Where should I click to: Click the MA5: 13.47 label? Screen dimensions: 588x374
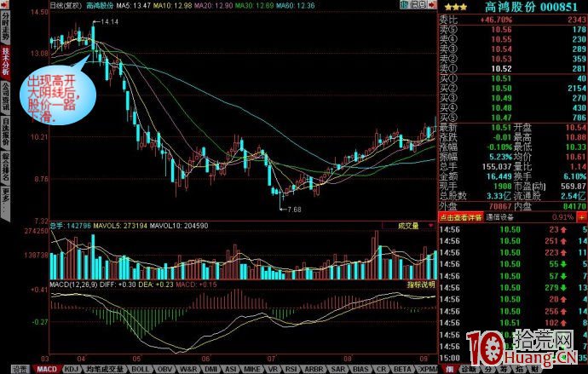click(133, 6)
